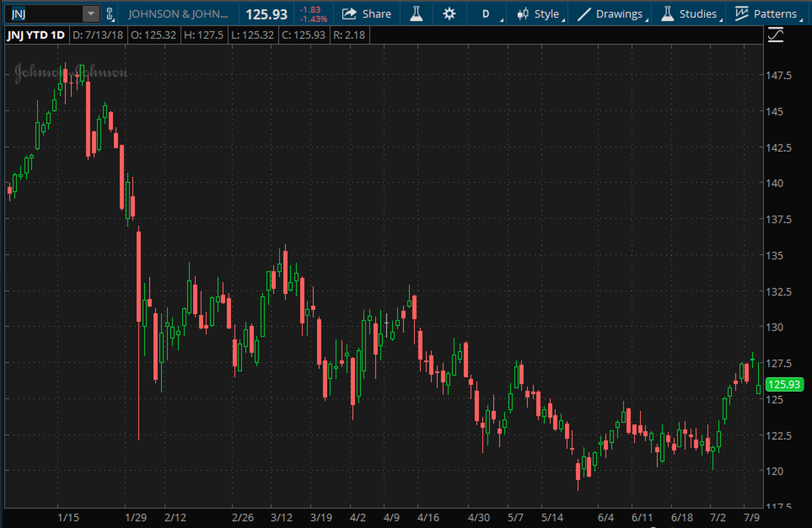Click the green 125.93 price label on axis
812x528 pixels.
[x=784, y=384]
